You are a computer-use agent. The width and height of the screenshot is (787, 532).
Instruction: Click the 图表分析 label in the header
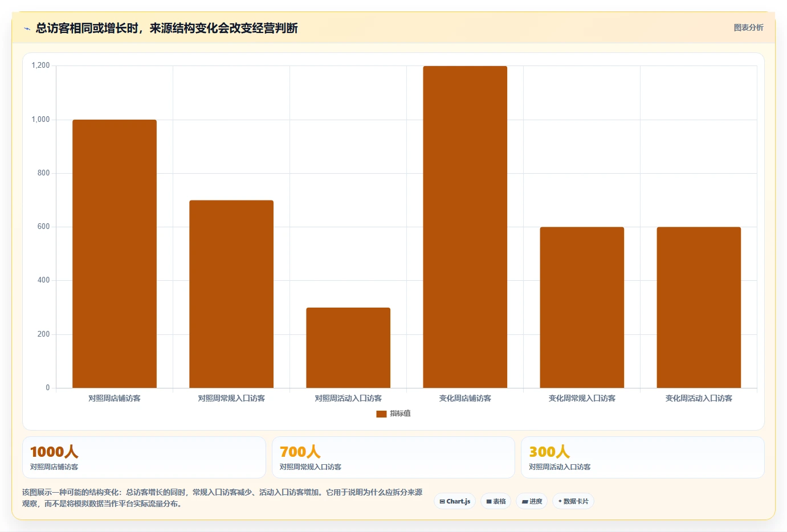[748, 27]
